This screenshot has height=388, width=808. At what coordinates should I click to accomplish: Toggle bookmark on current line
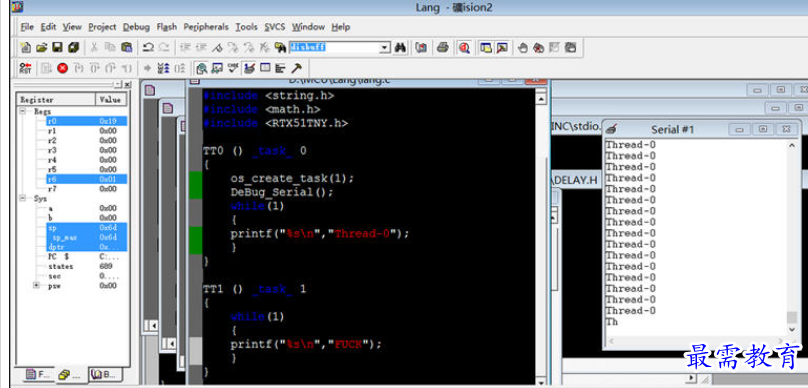[x=217, y=47]
